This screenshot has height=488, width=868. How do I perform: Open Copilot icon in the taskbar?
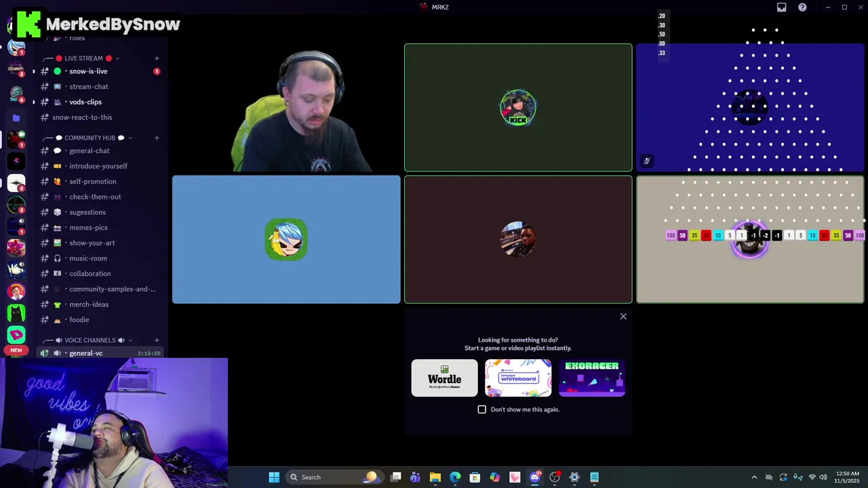495,477
